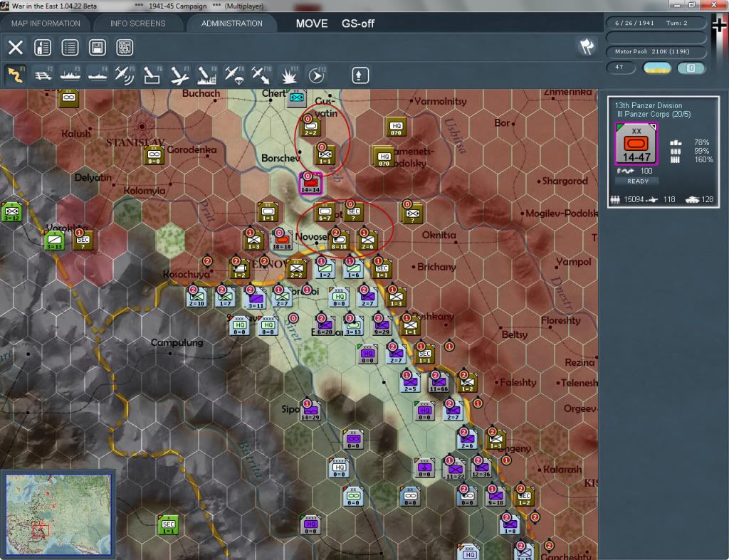This screenshot has height=560, width=729.
Task: Open the Map Information tab
Action: point(46,23)
